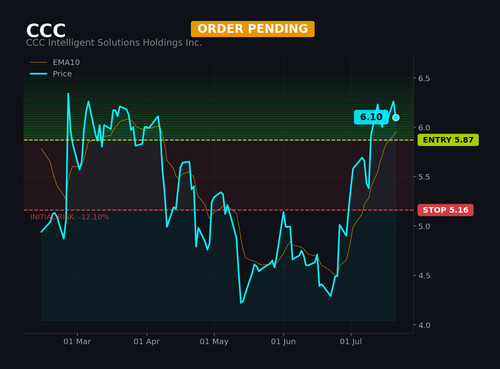Viewport: 500px width, 369px height.
Task: Click the INITIAL RISK -12.10% text
Action: tap(69, 217)
